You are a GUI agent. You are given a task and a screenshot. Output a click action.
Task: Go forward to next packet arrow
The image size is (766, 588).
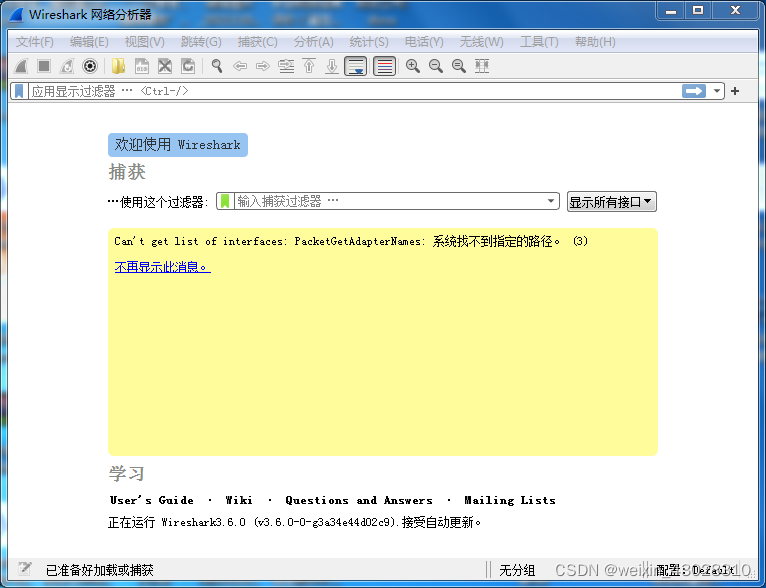tap(263, 66)
